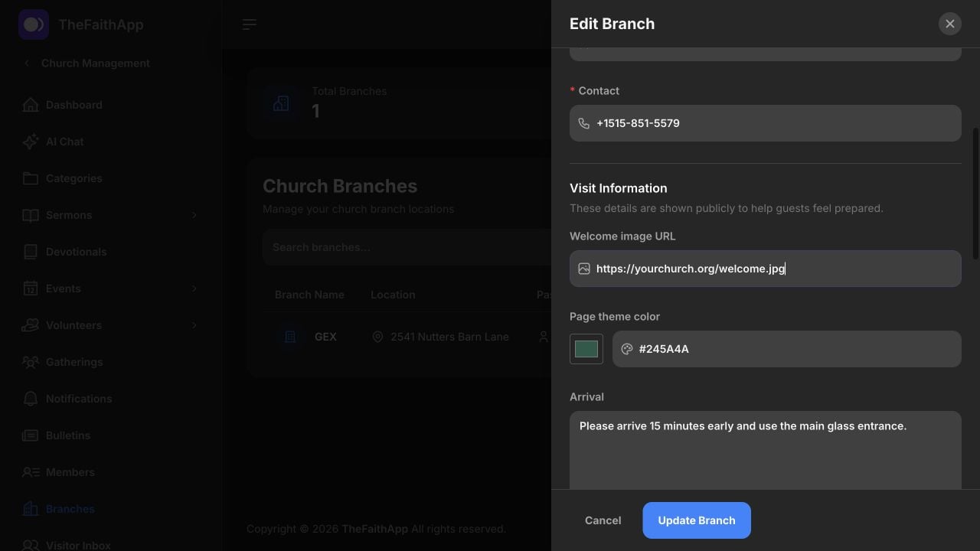Click the AI Chat sparkle icon
The height and width of the screenshot is (551, 980).
(x=31, y=142)
